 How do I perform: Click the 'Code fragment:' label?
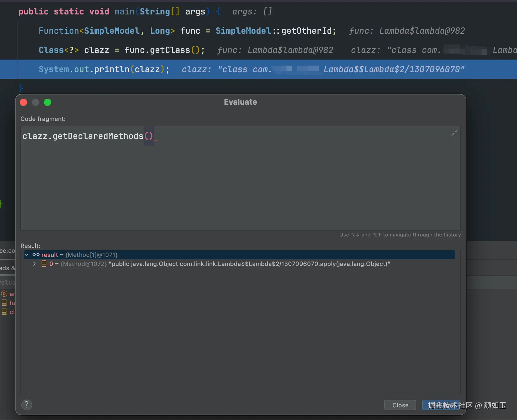tap(43, 119)
